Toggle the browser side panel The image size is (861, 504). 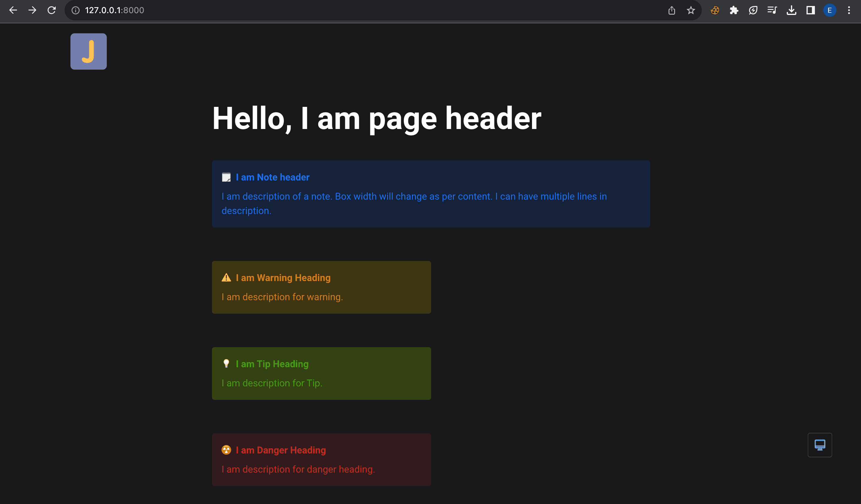pos(810,10)
